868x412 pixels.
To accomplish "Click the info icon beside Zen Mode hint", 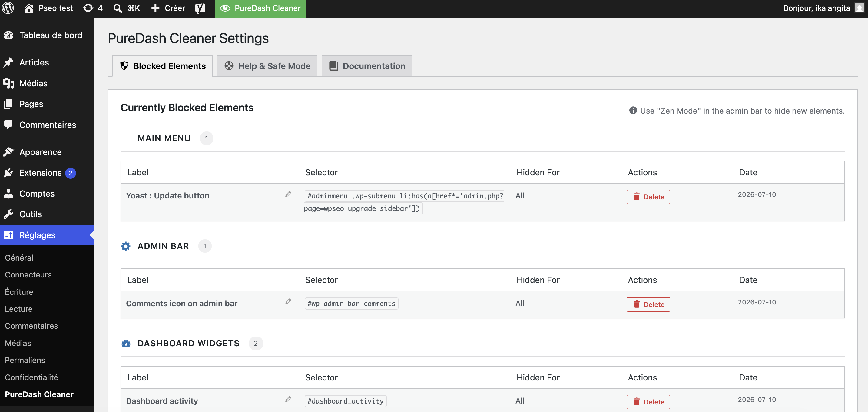I will point(633,111).
